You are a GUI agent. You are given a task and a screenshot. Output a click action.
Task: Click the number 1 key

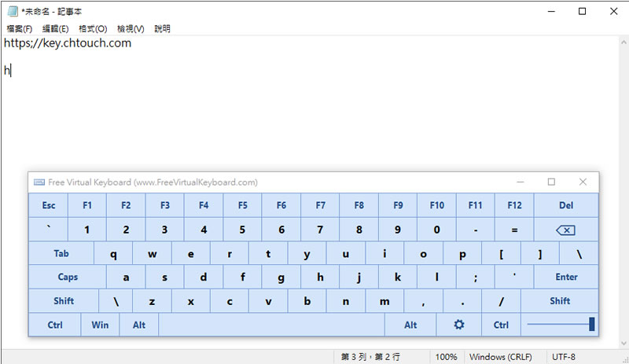pos(87,230)
